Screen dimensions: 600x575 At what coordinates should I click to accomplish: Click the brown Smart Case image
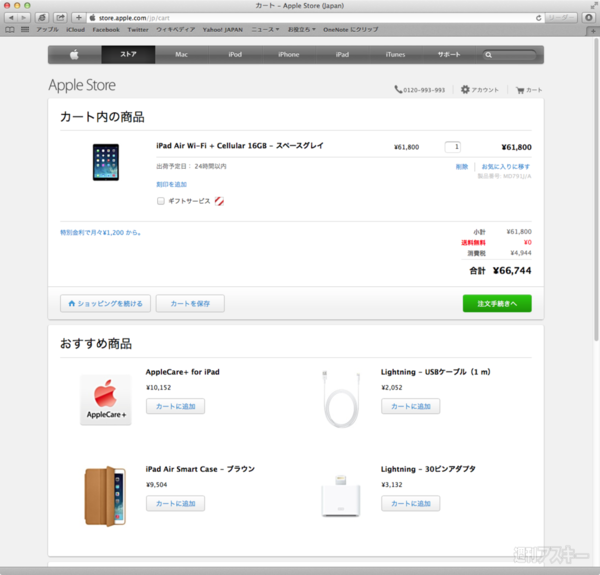105,497
